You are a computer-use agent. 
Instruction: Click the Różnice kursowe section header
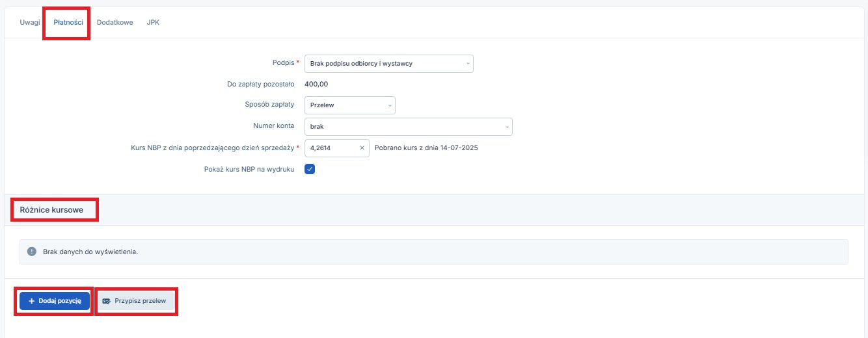[x=51, y=210]
